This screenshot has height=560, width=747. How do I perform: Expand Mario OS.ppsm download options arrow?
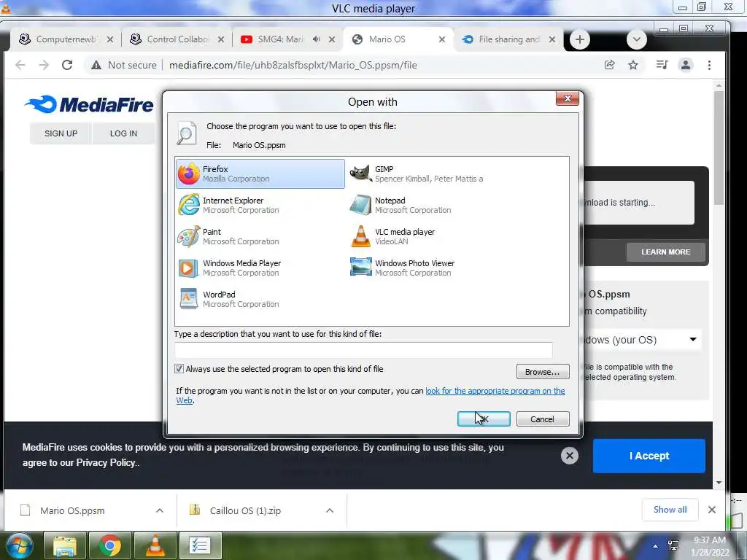click(160, 510)
